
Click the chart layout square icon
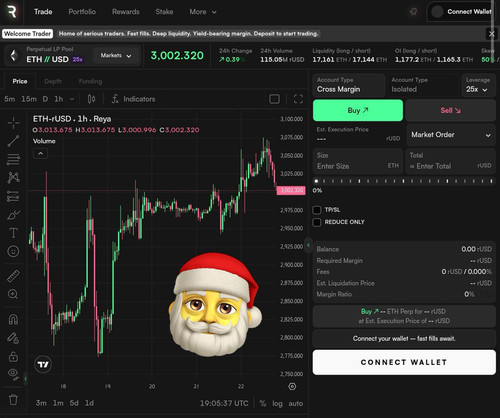point(274,99)
